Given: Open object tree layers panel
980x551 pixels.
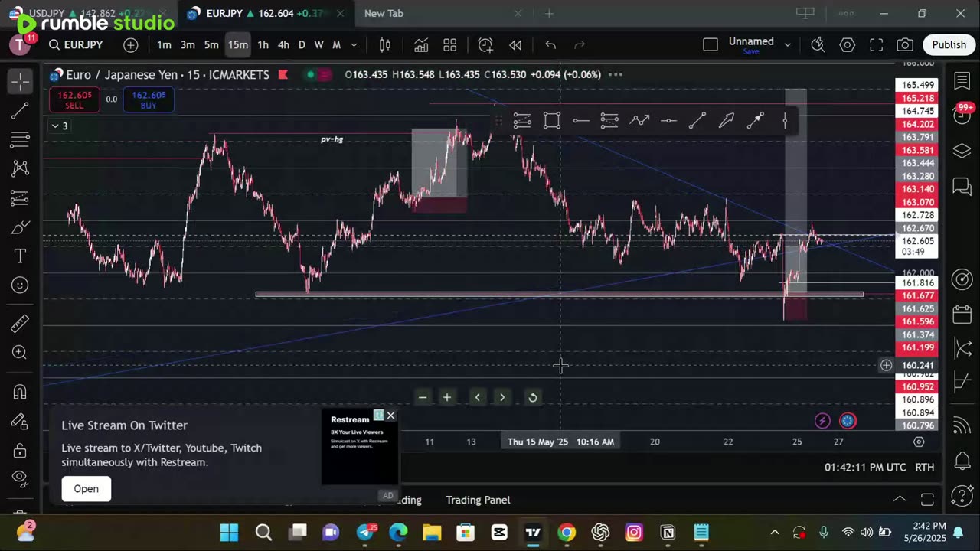Looking at the screenshot, I should click(x=962, y=151).
